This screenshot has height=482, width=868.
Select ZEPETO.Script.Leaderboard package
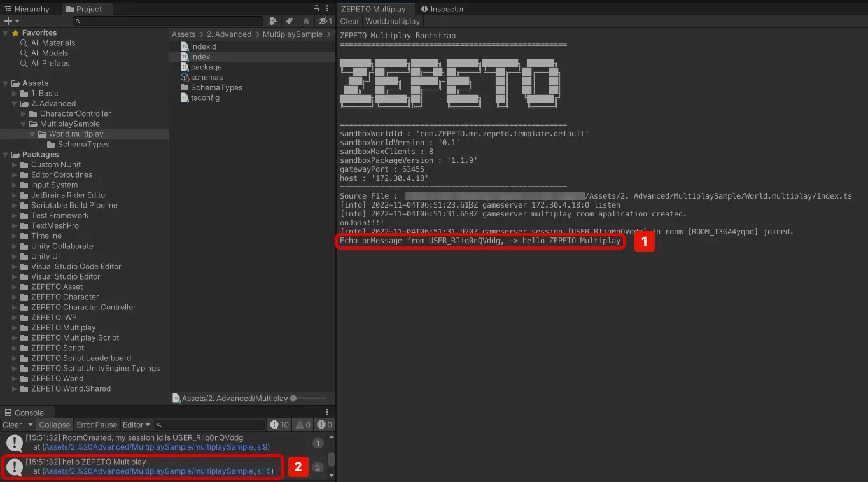click(84, 358)
